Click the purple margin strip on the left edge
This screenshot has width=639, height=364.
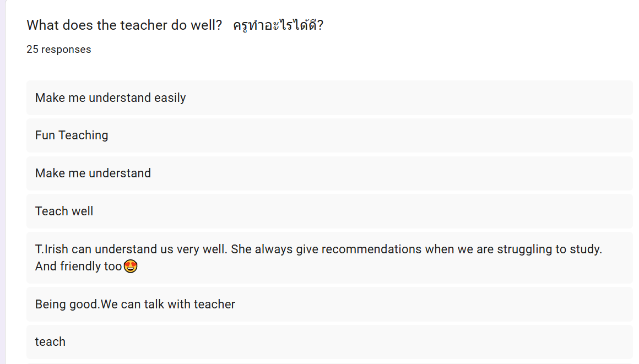pos(2,182)
